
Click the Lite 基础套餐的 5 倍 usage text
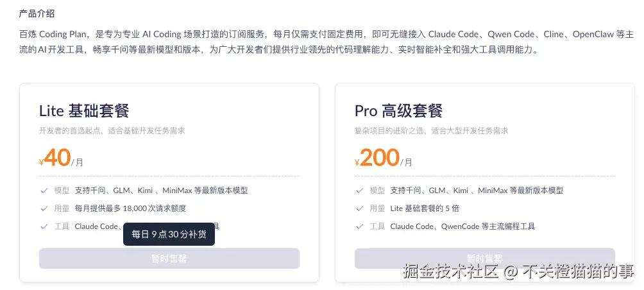(425, 209)
